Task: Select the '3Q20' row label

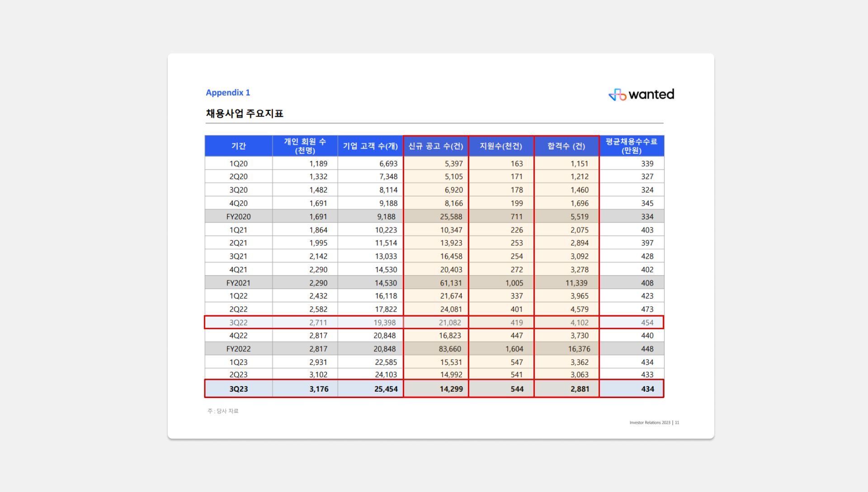Action: click(239, 190)
